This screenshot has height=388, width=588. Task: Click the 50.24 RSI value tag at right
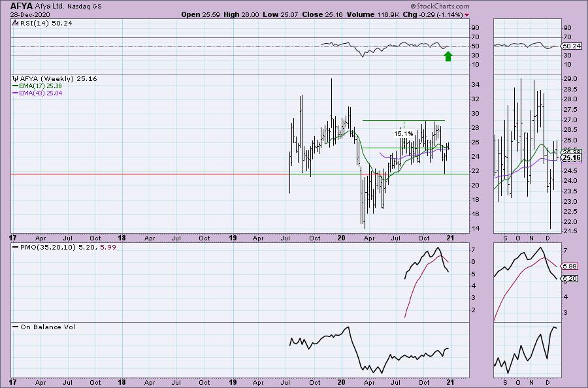(x=572, y=46)
